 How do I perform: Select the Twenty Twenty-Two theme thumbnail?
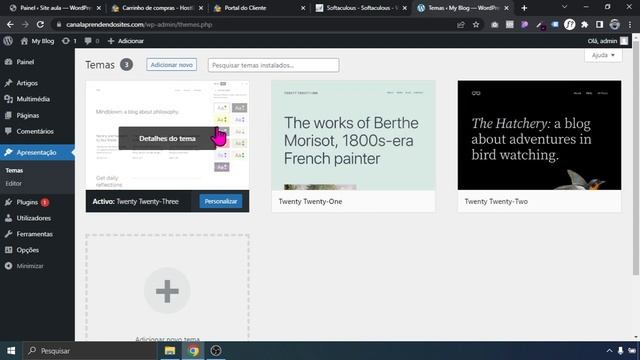tap(540, 135)
